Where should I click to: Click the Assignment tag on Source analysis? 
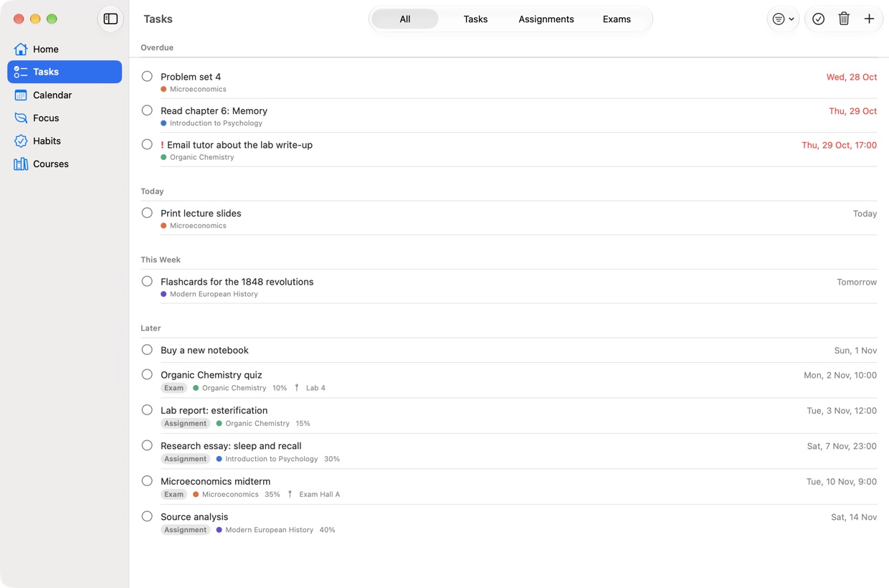[185, 530]
